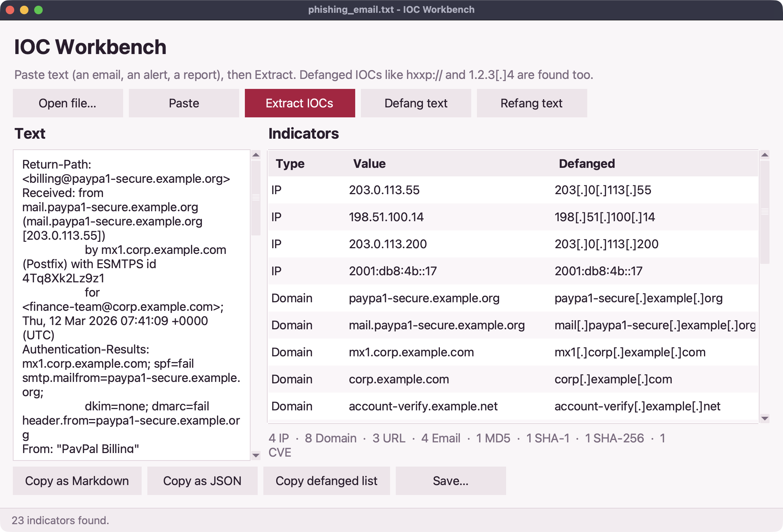783x532 pixels.
Task: Click the Return-Path line in text
Action: tap(57, 164)
